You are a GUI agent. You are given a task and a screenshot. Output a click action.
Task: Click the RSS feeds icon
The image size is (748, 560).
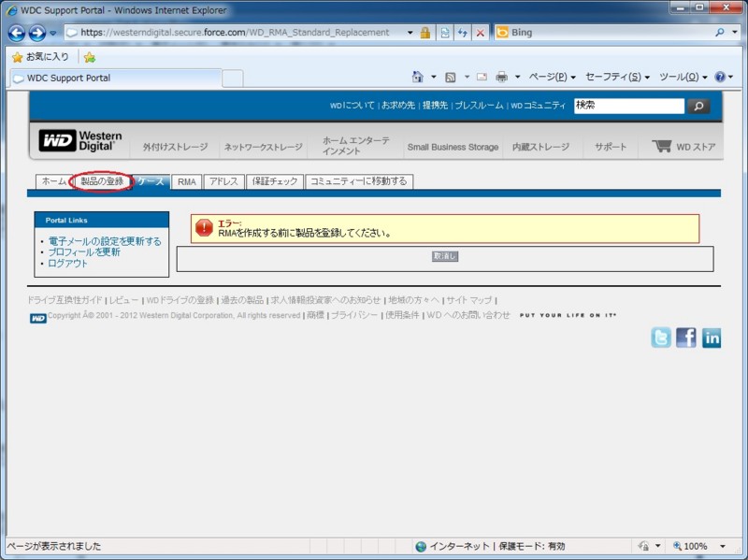click(x=450, y=77)
